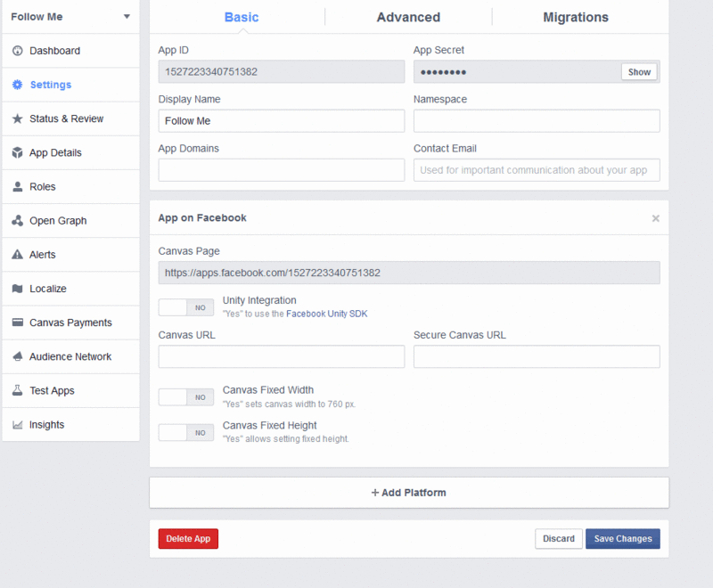The height and width of the screenshot is (588, 713).
Task: Click the Roles person icon
Action: click(x=17, y=187)
